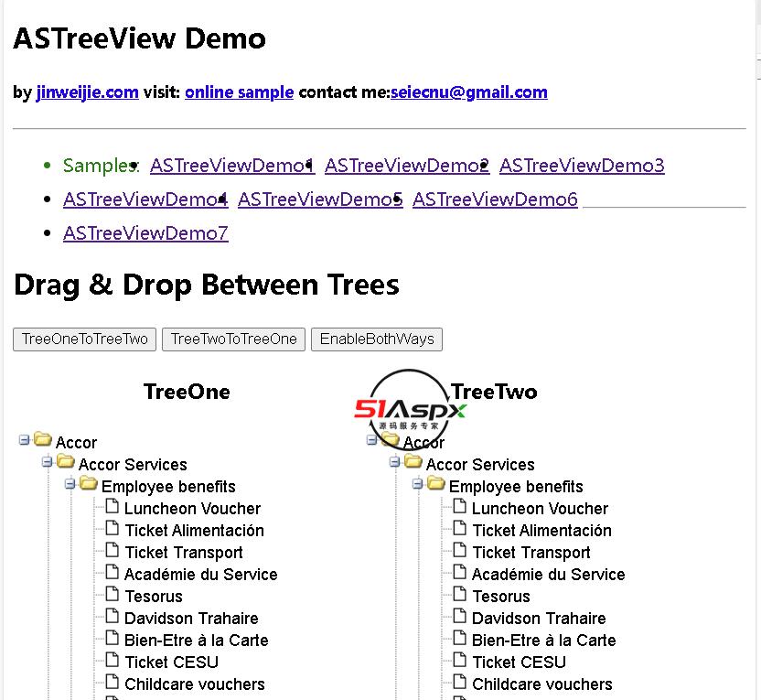Image resolution: width=761 pixels, height=700 pixels.
Task: Collapse Employee benefits node in TreeOne
Action: (70, 483)
